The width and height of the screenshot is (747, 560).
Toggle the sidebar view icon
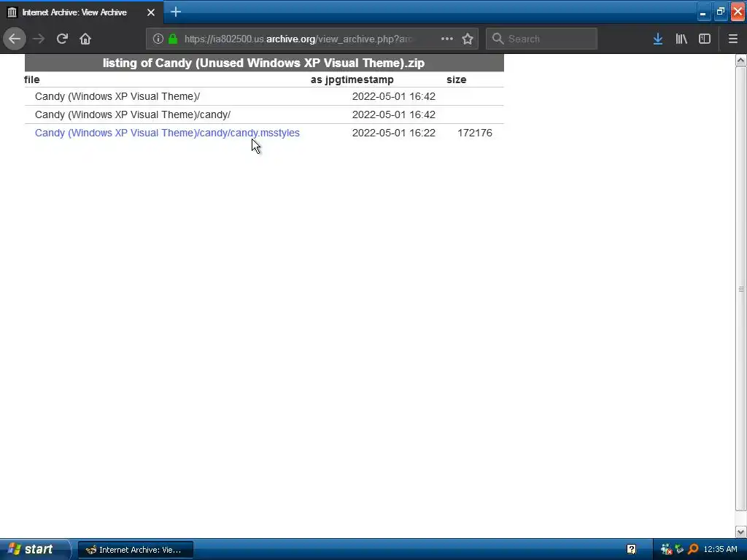705,39
